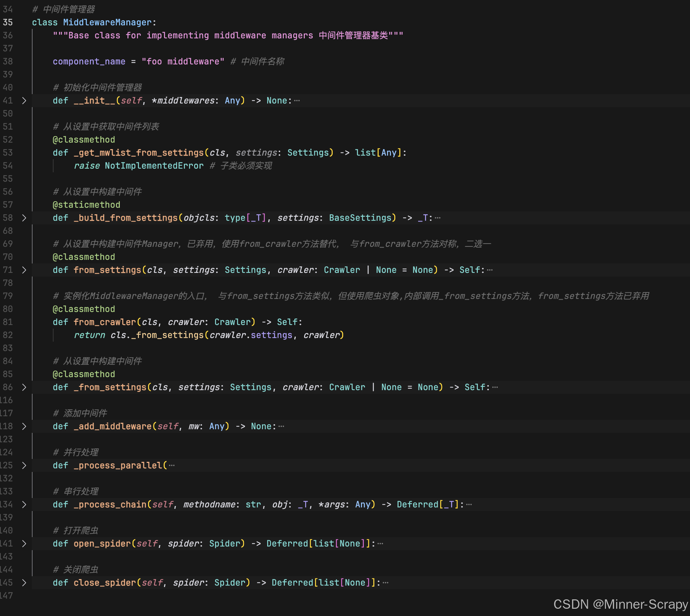Click the NotImplementedError identifier
The height and width of the screenshot is (616, 690).
(x=154, y=165)
